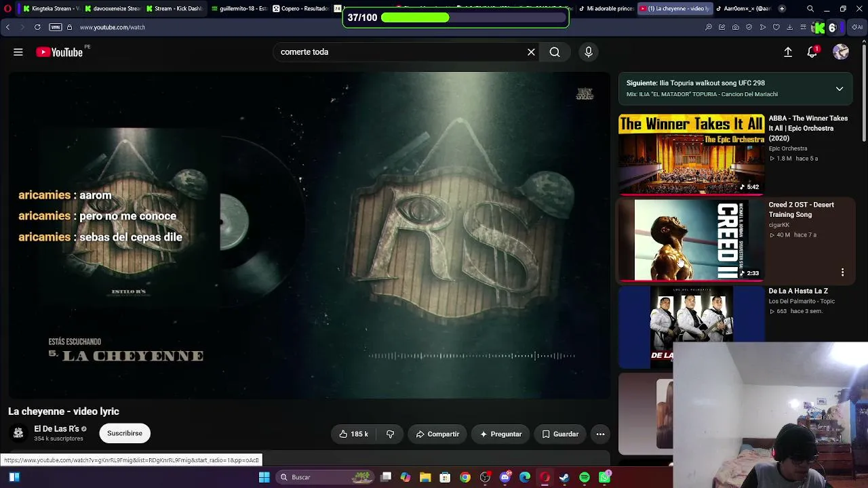Save the video with Guardar
The image size is (868, 488).
(x=559, y=434)
